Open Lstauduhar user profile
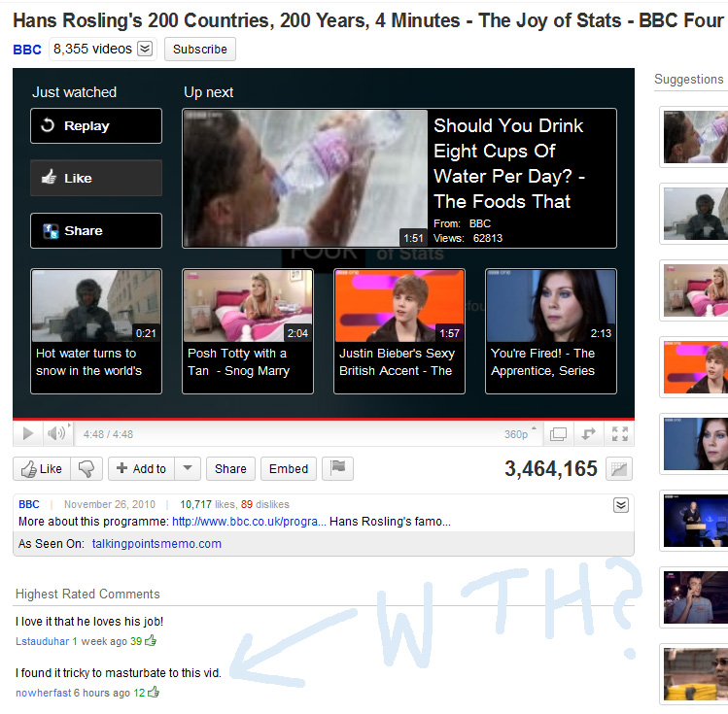 coord(42,641)
